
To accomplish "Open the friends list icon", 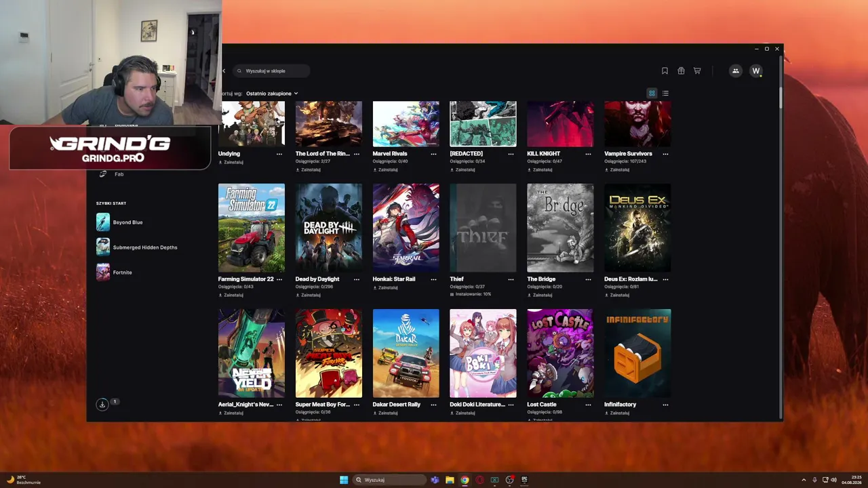I will coord(735,70).
